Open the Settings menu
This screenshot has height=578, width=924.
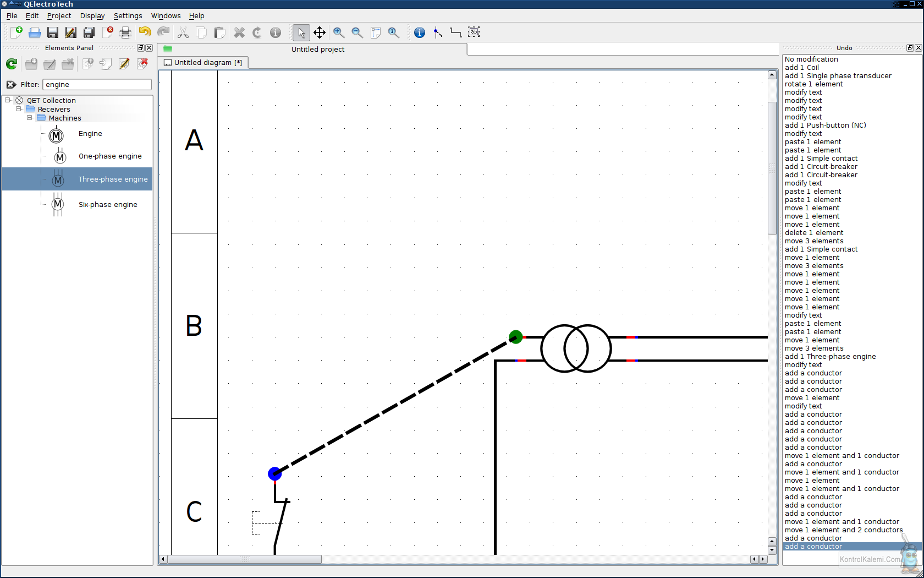pos(128,16)
